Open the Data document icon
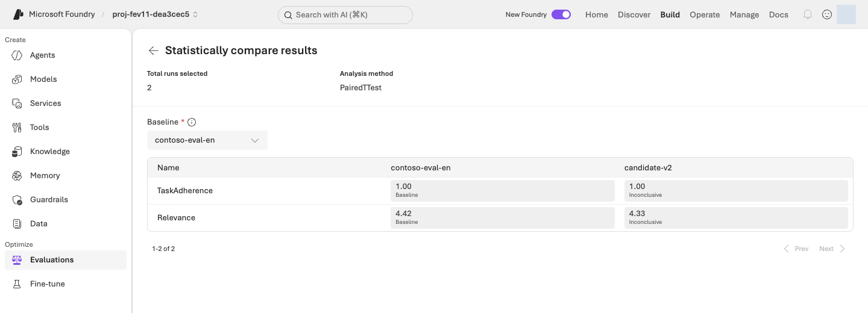Viewport: 868px width, 313px height. [x=17, y=224]
